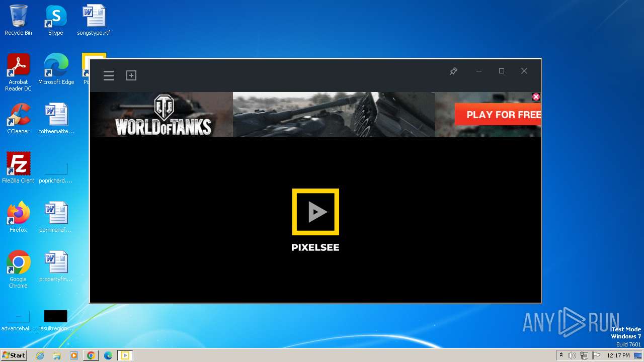Select Acrobat Reader DC shortcut
644x362 pixels.
pyautogui.click(x=18, y=73)
